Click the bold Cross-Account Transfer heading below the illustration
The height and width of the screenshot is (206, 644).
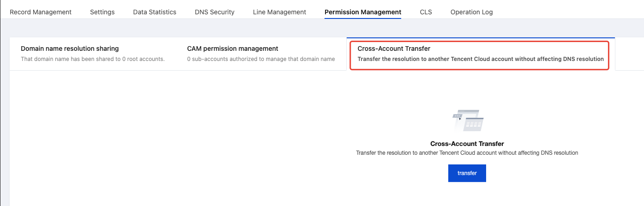tap(467, 144)
